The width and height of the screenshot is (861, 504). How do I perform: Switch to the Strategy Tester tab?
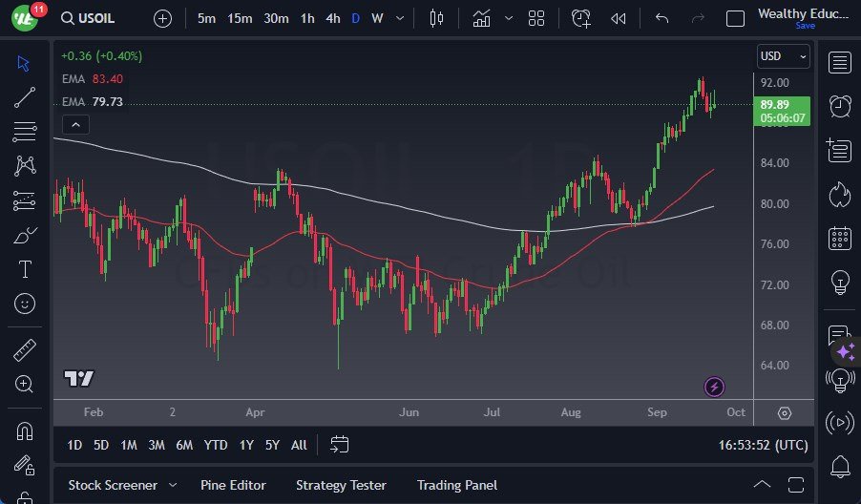(x=341, y=485)
